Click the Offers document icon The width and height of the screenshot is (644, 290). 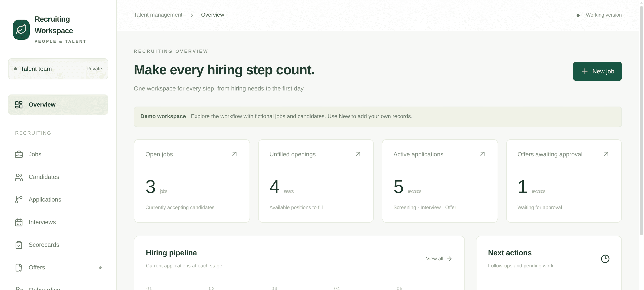pos(19,267)
